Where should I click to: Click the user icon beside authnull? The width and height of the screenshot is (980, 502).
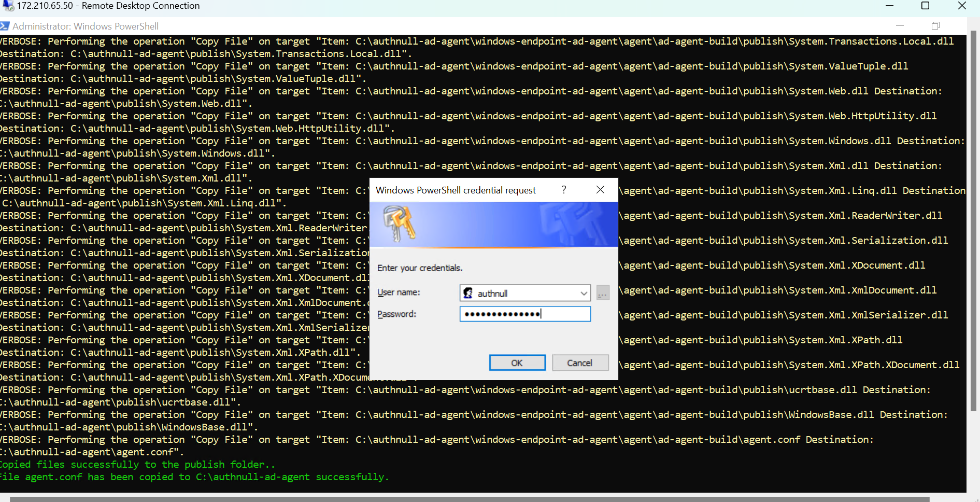[x=468, y=293]
